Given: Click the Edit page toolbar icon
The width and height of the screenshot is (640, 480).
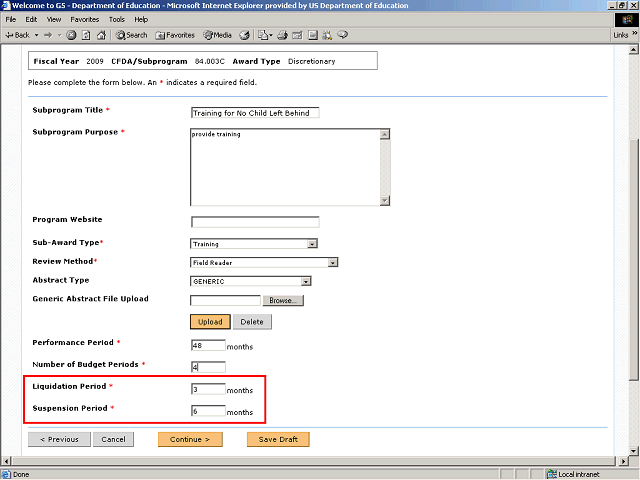Looking at the screenshot, I should pyautogui.click(x=297, y=35).
